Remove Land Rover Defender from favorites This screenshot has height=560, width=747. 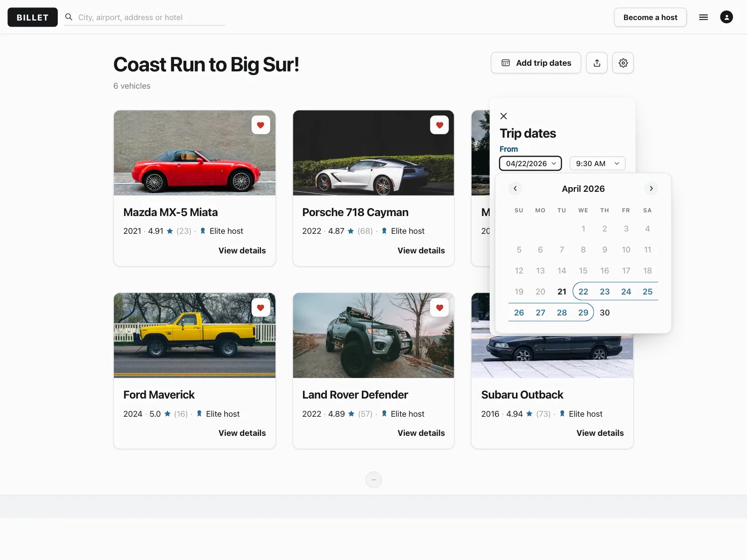439,308
